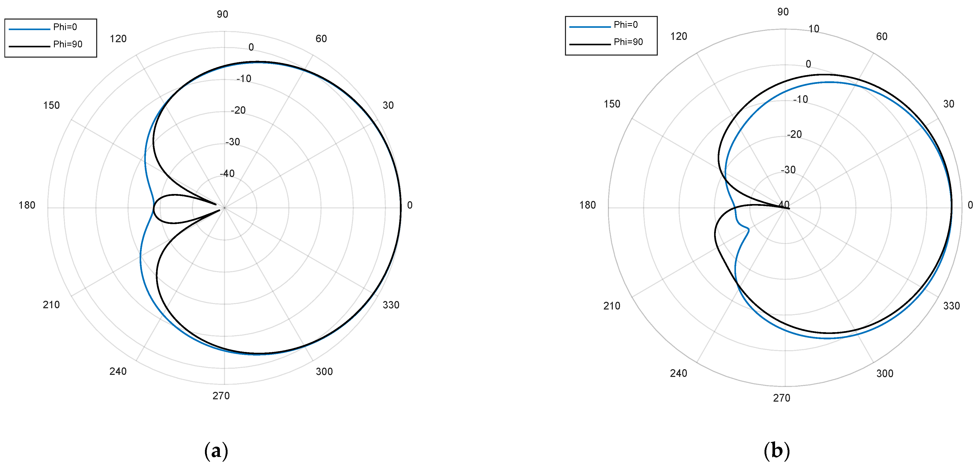Click the 240 angle label of the right plot
Viewport: 980px width, 468px height.
tap(678, 373)
